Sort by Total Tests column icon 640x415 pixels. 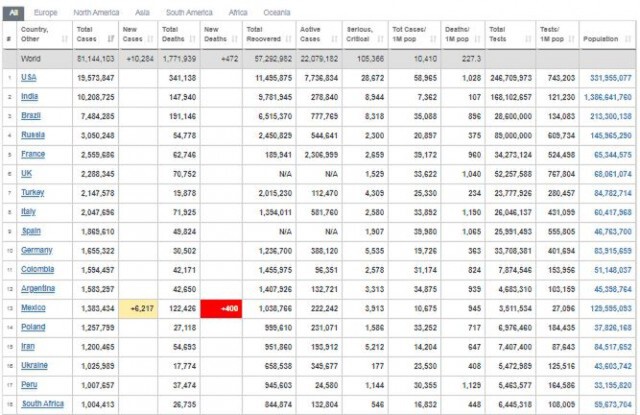(528, 39)
